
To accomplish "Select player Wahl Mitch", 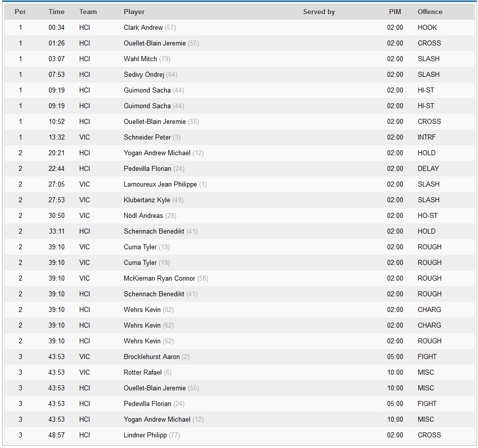I will coord(140,59).
